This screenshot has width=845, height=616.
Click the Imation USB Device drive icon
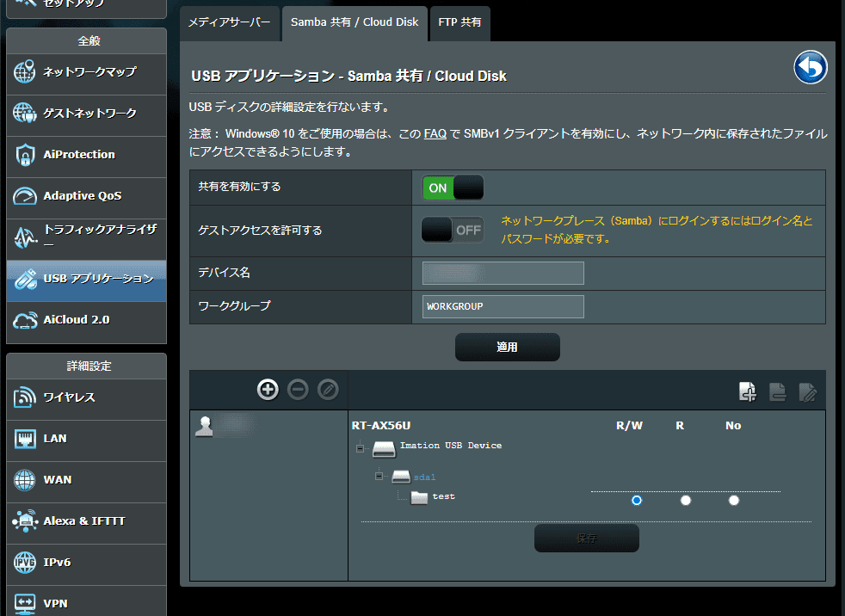[384, 448]
